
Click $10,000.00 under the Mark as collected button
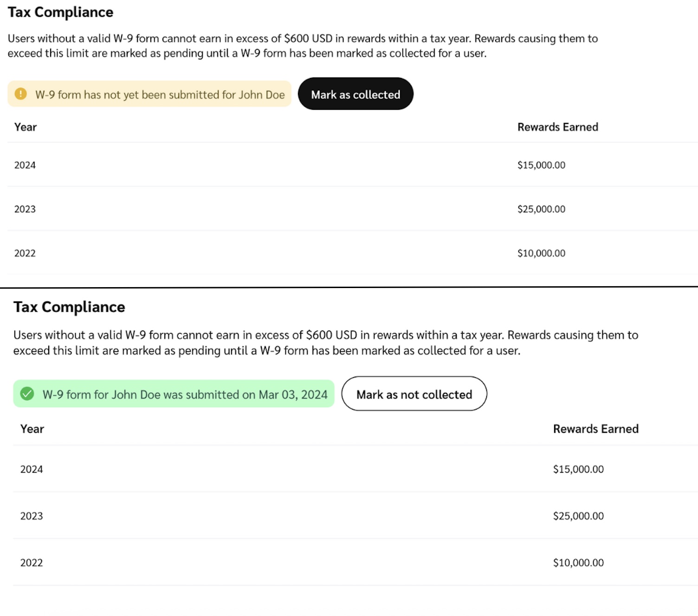[541, 253]
